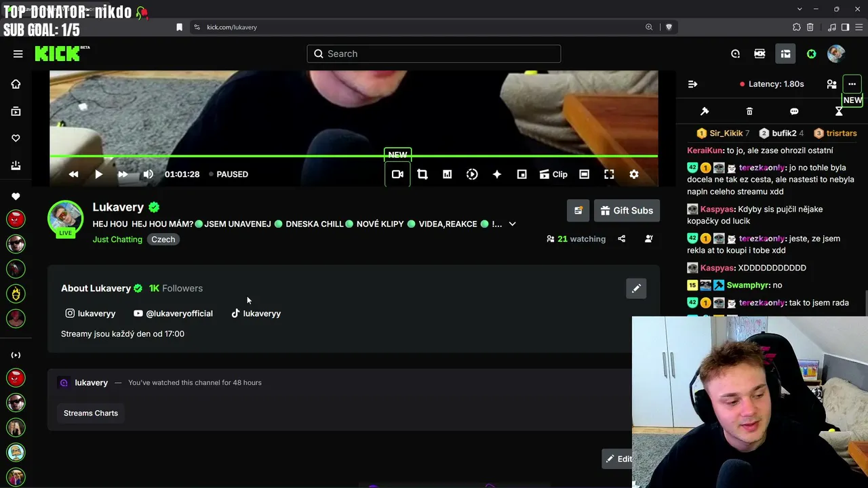Share the Lukavery channel
Viewport: 868px width, 488px height.
coord(621,239)
